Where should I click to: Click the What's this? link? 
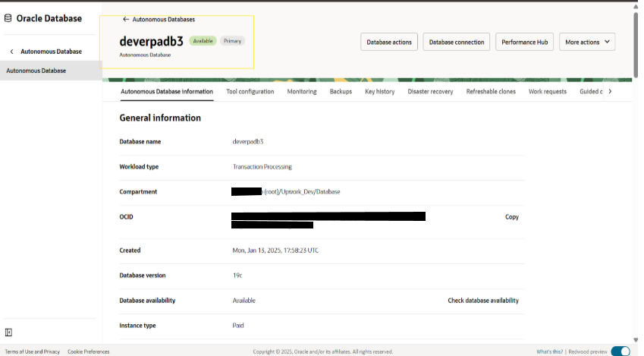click(x=549, y=351)
